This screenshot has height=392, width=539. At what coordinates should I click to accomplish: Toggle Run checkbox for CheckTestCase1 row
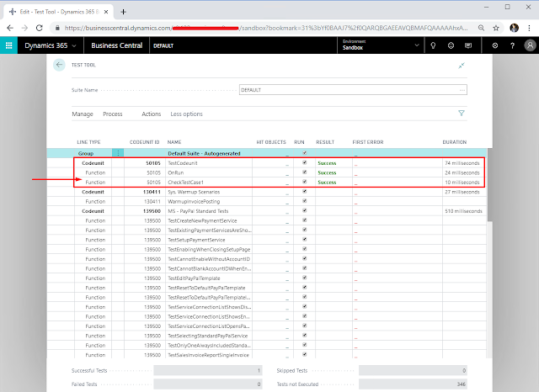(x=304, y=182)
